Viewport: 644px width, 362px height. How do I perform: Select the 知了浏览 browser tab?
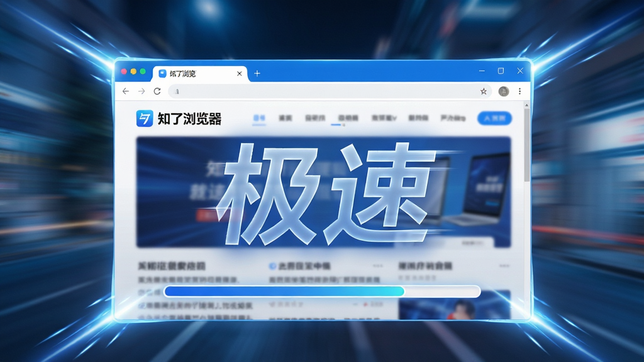point(200,74)
